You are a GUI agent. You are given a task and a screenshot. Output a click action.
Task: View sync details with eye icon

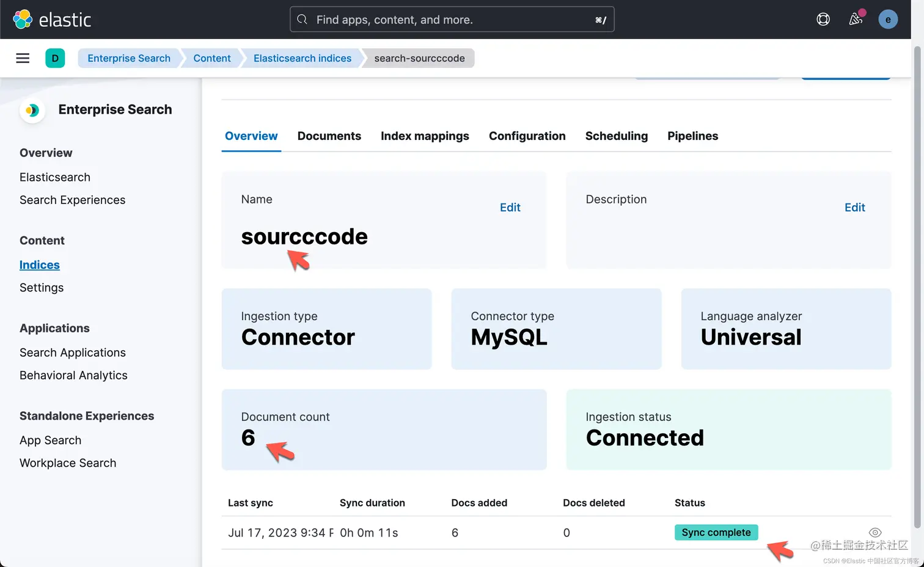tap(875, 532)
